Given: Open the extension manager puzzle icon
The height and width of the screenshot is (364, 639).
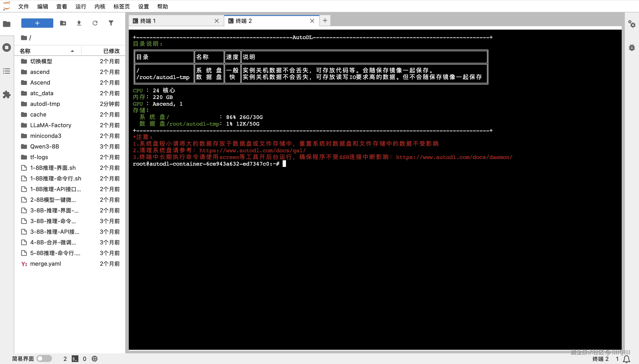Looking at the screenshot, I should click(7, 95).
